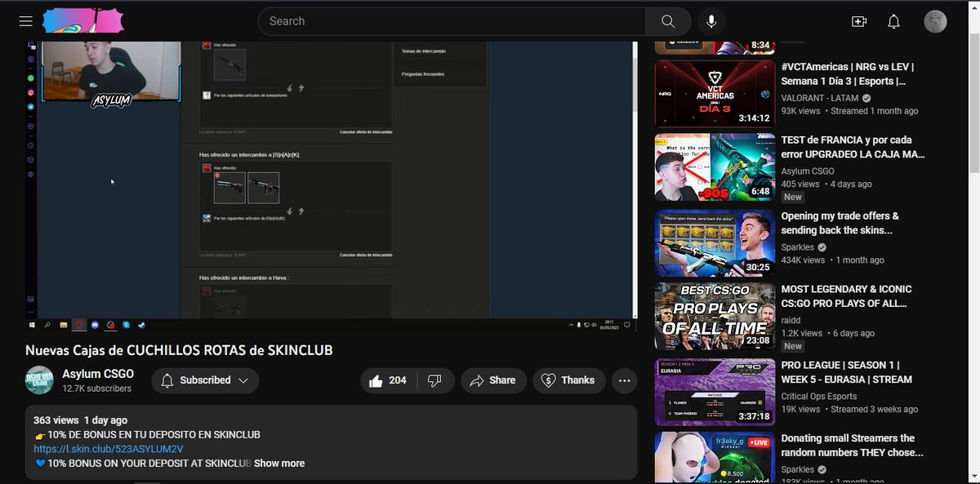Open the VCT Americas NRG vs LEV thumbnail
Viewport: 980px width, 484px height.
pos(715,93)
